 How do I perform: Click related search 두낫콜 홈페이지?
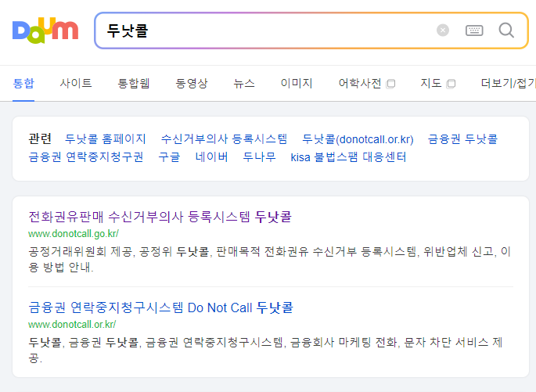[x=106, y=139]
